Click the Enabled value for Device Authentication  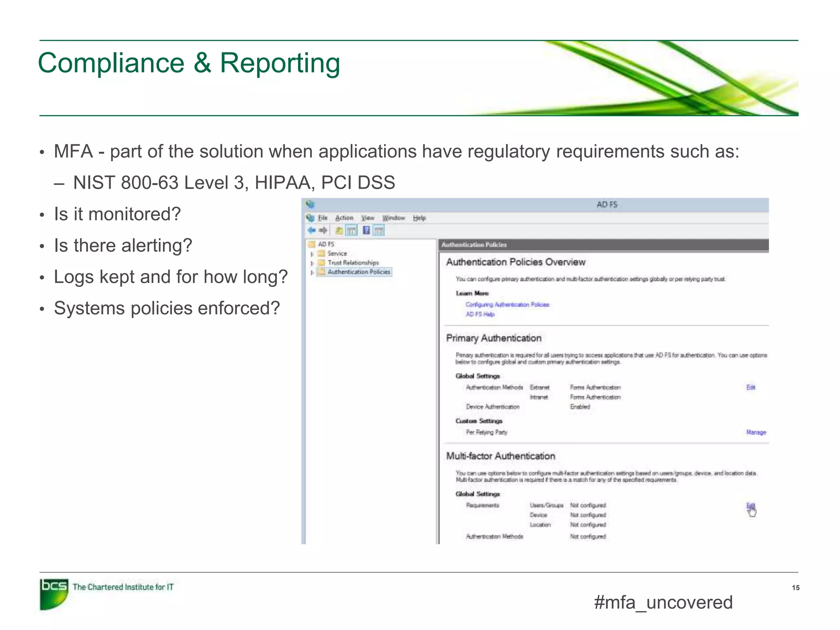(x=580, y=407)
